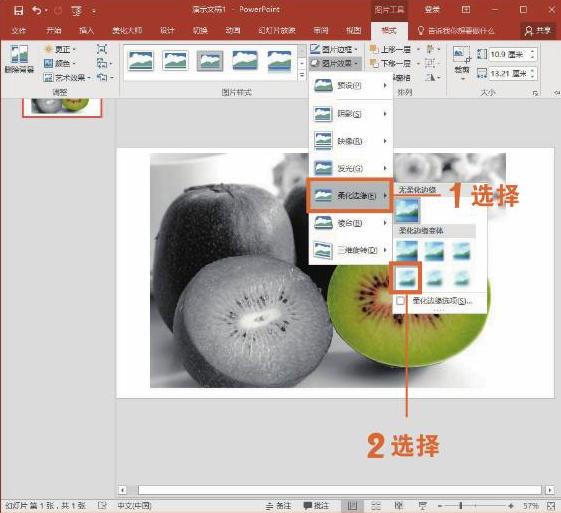Choose the first picture style thumbnail in gallery
Image resolution: width=561 pixels, height=513 pixels.
coord(141,60)
